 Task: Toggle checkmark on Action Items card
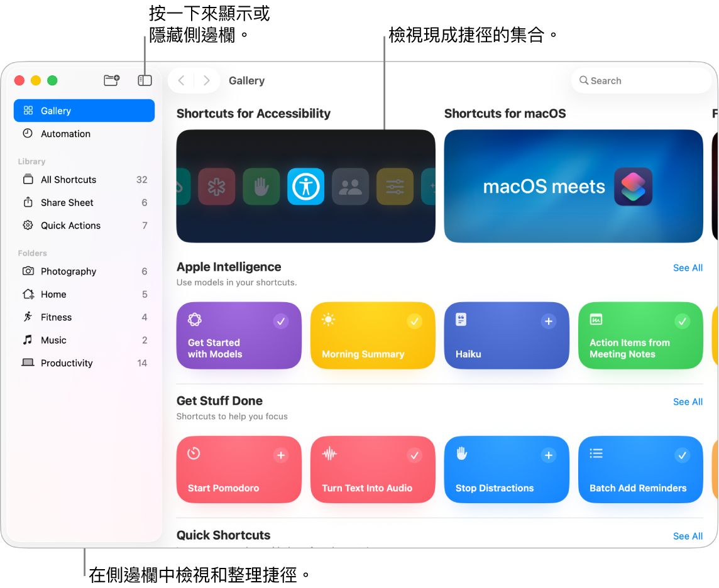(x=683, y=321)
